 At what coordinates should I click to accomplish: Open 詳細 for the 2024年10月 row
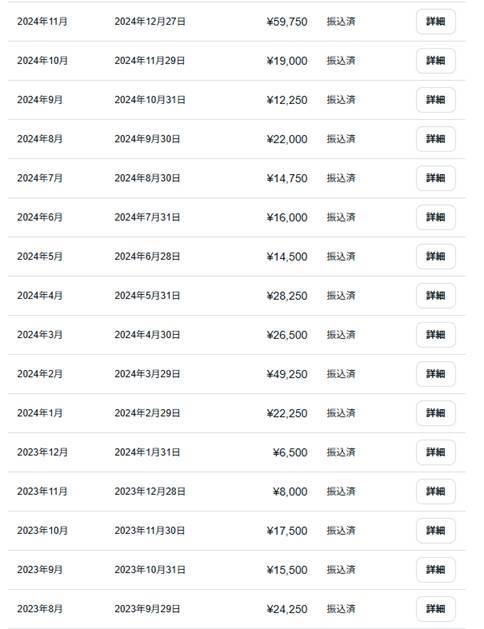point(435,61)
